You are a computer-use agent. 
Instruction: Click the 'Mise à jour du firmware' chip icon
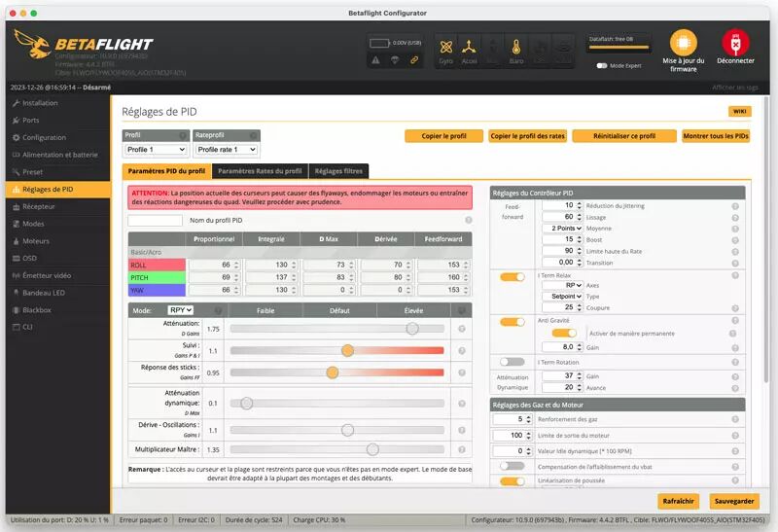[x=684, y=43]
